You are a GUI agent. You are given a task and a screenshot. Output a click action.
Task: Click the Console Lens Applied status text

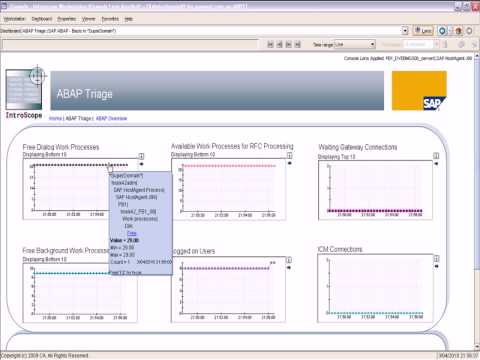pyautogui.click(x=408, y=58)
